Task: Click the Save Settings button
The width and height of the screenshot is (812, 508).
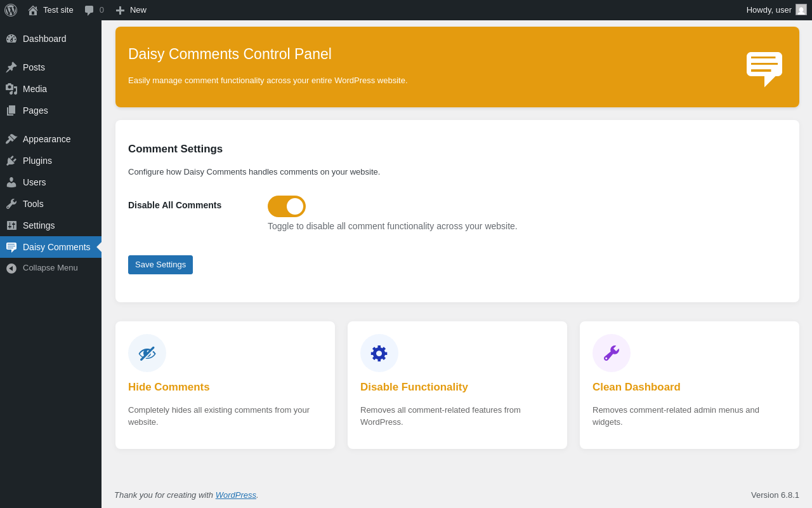Action: click(160, 265)
